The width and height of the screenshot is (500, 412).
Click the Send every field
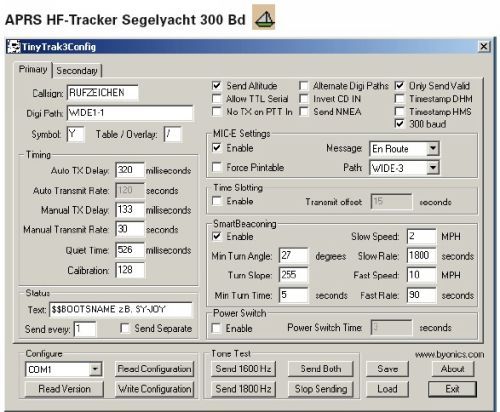pos(85,329)
